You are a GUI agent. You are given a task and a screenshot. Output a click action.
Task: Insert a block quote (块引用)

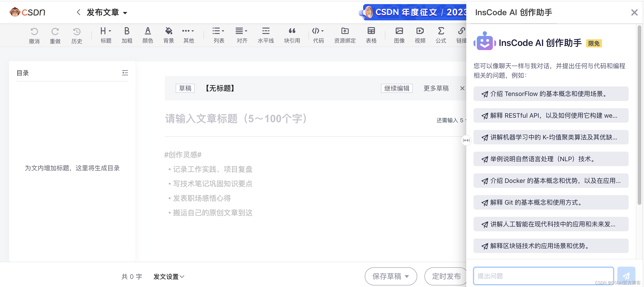[x=292, y=31]
